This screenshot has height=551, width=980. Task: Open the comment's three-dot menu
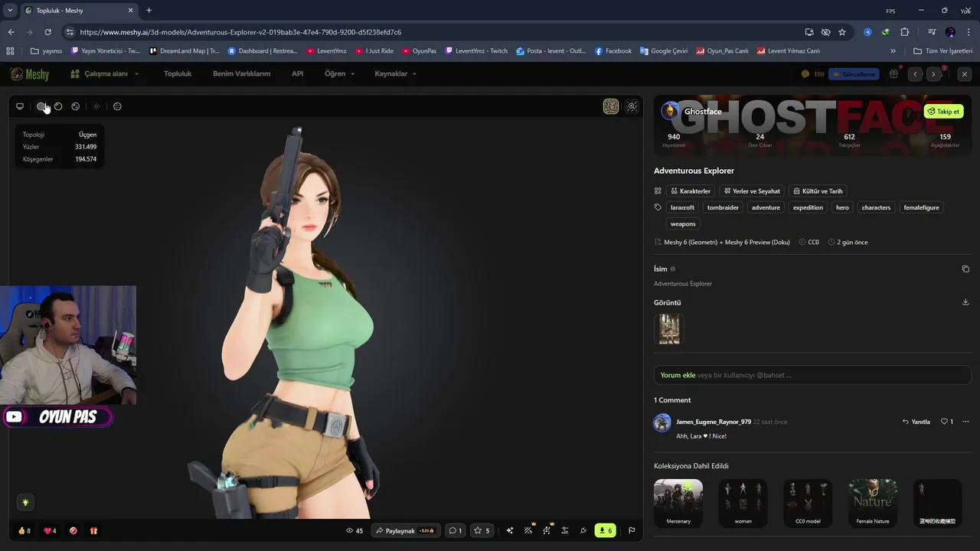pos(965,422)
